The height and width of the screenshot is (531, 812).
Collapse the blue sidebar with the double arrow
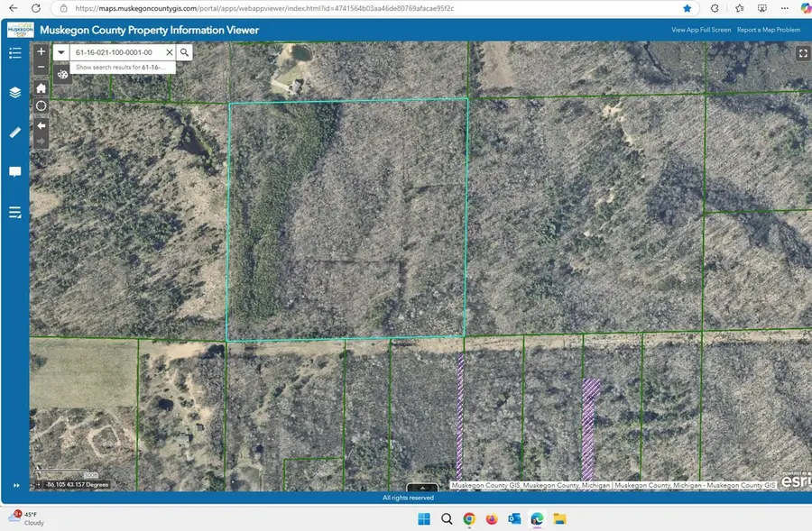[14, 485]
